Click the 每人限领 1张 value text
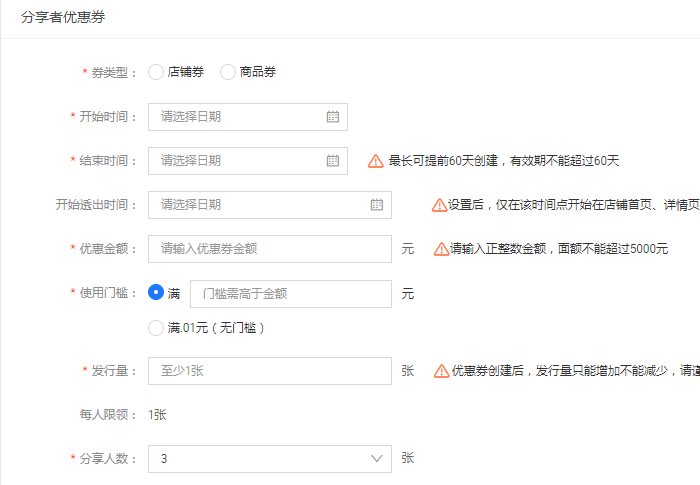This screenshot has height=485, width=700. [157, 415]
